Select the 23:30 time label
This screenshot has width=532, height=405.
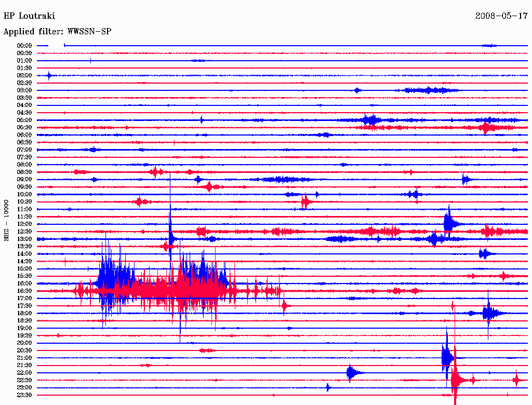[24, 395]
